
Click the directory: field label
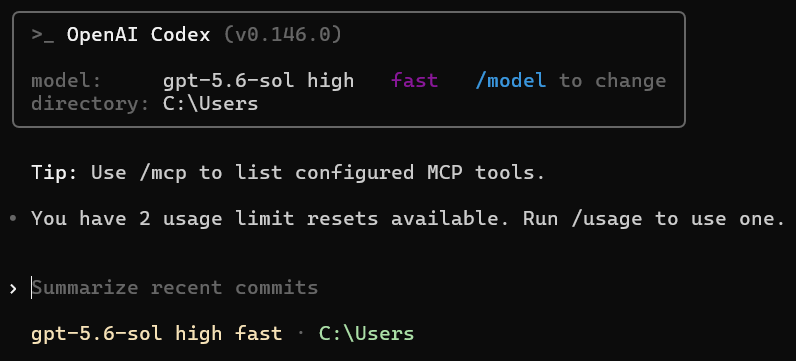point(90,104)
